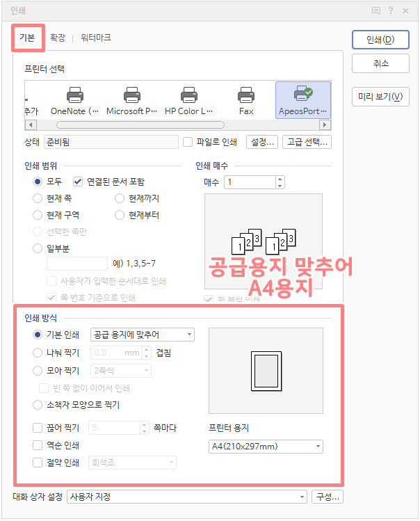Open 고급 선택... options
Viewport: 420px width, 521px height.
[307, 142]
